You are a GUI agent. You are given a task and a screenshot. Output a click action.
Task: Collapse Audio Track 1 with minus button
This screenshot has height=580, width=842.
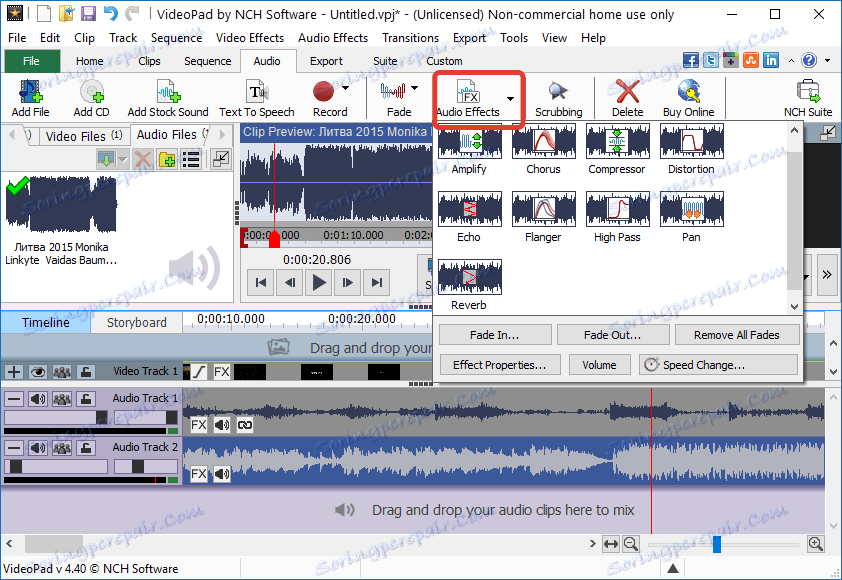14,399
